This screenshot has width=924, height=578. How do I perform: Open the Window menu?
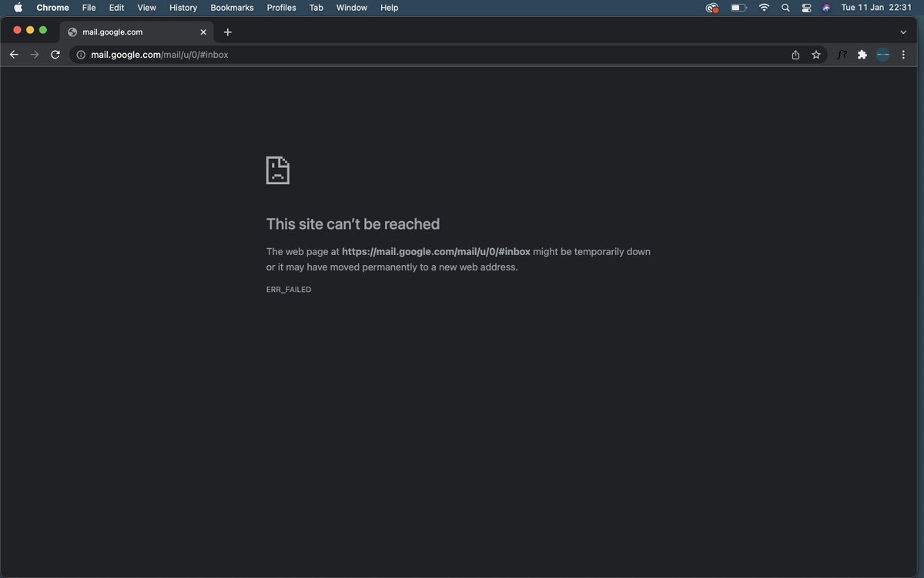coord(352,8)
